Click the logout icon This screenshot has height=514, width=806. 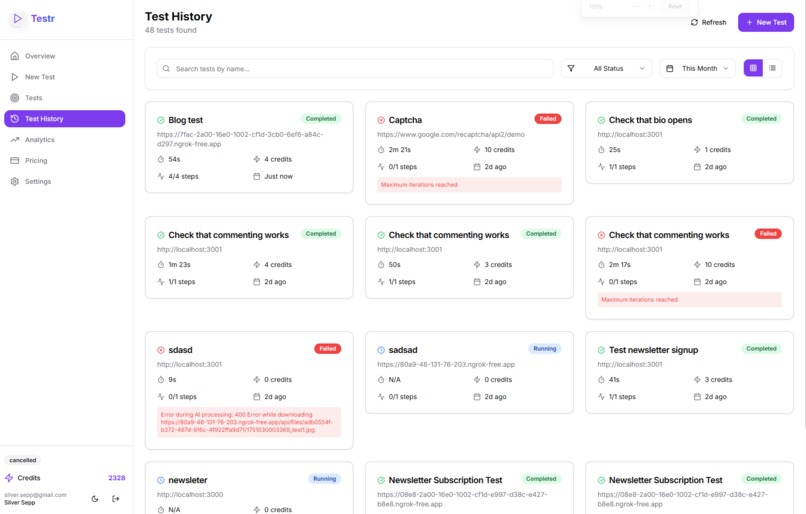point(116,499)
